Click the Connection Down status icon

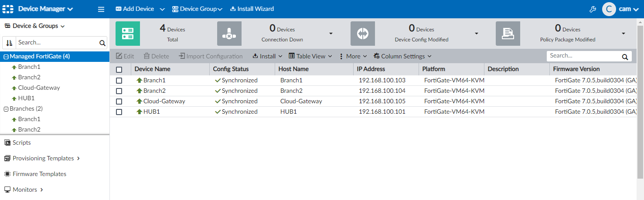tap(229, 34)
